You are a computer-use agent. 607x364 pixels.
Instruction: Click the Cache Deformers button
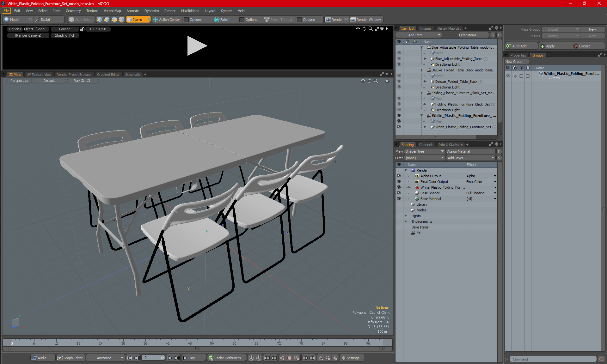pos(224,358)
